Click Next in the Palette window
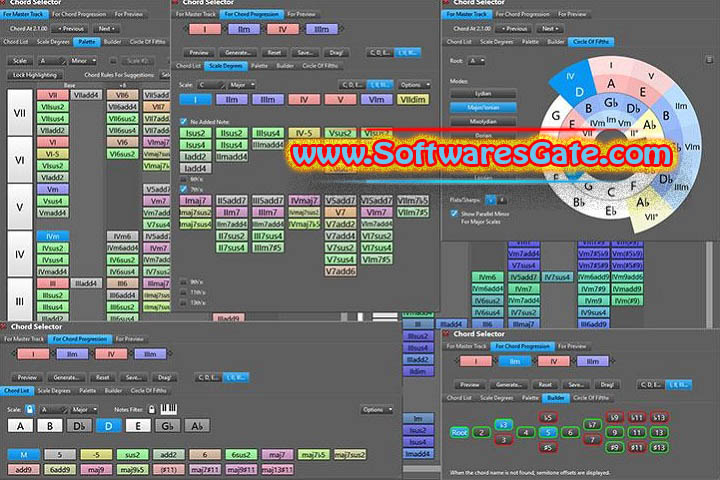The height and width of the screenshot is (480, 720). tap(107, 28)
